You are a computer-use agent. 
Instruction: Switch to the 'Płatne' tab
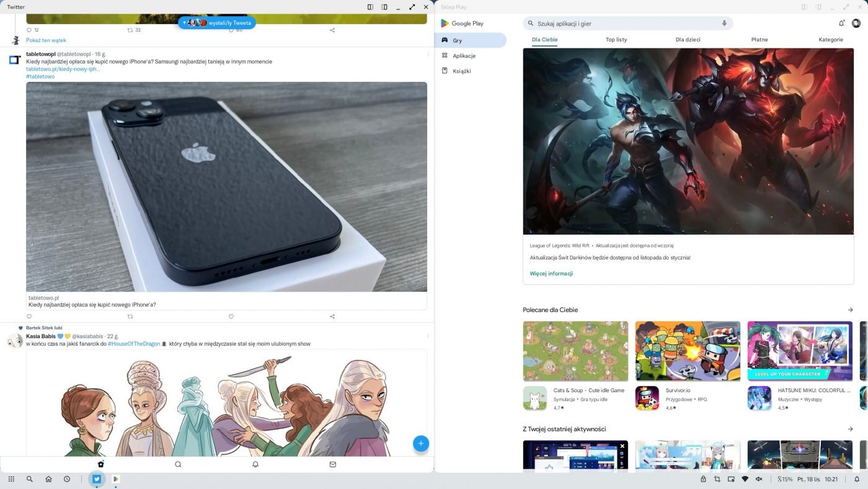[759, 40]
